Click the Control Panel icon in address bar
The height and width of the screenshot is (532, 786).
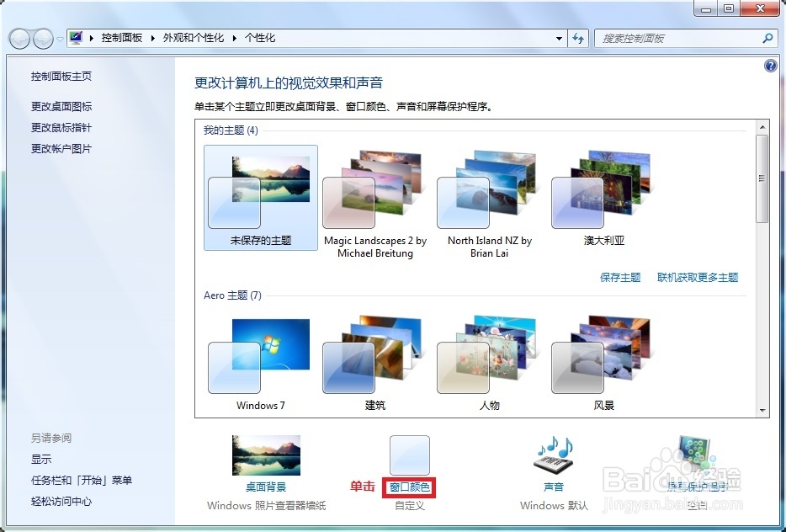click(x=77, y=38)
